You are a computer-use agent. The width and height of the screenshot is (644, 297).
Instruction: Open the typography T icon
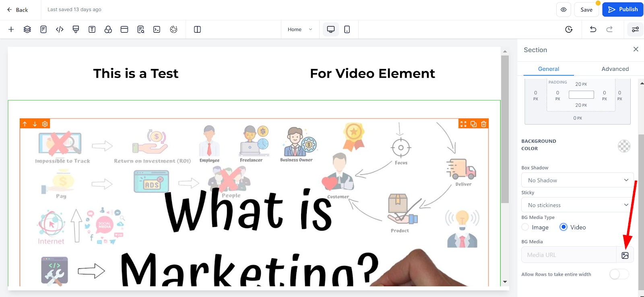click(x=92, y=29)
